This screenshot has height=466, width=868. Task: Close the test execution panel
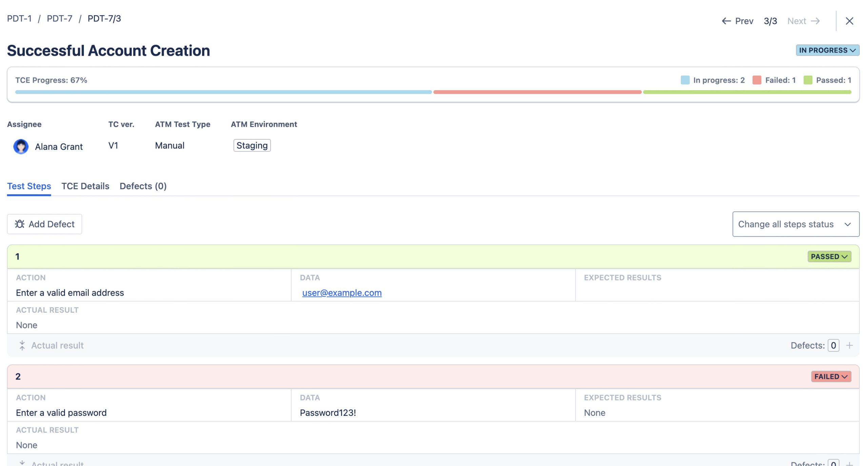[849, 21]
